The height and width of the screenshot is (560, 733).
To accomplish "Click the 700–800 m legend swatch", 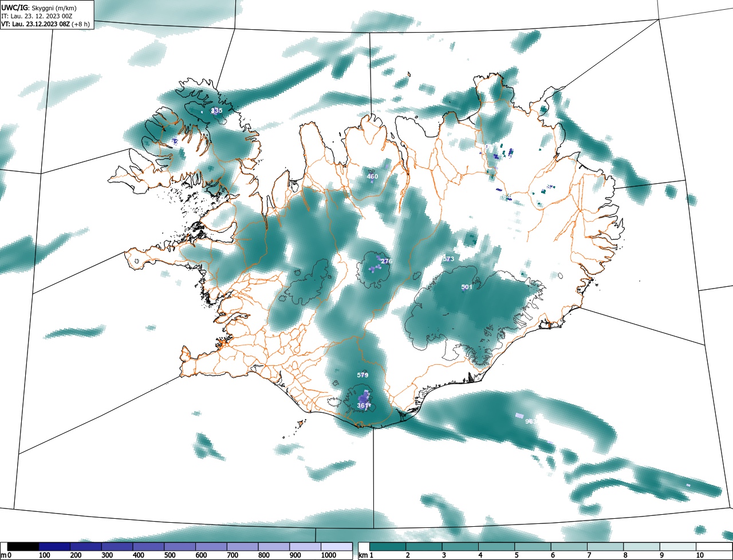I will click(x=243, y=547).
